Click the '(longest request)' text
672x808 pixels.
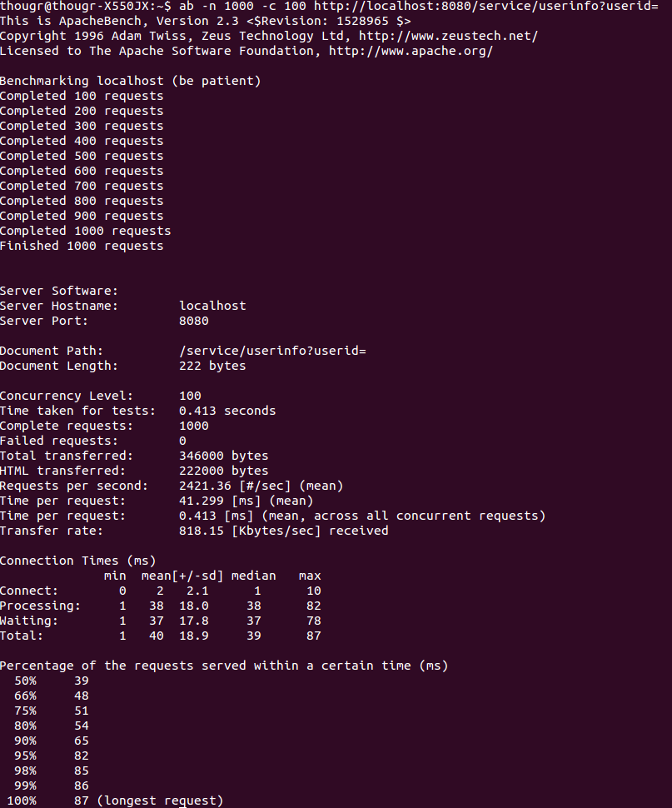160,801
